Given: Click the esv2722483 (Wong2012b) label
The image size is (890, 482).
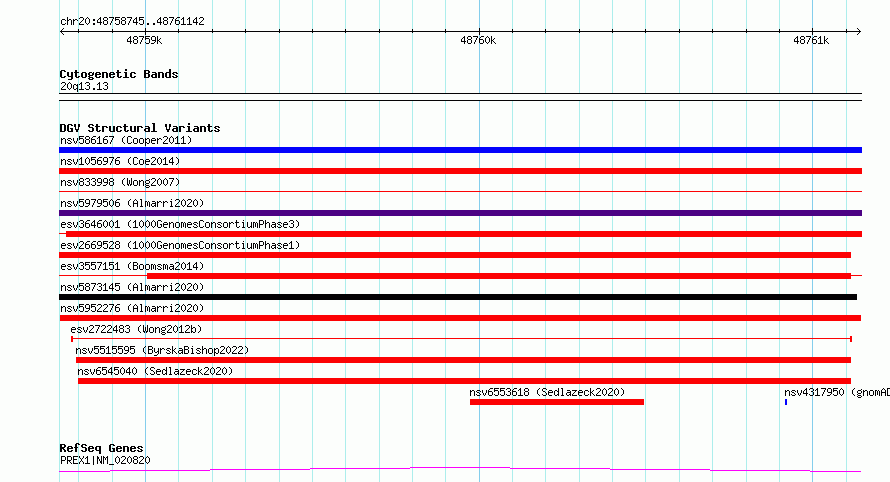Looking at the screenshot, I should (x=136, y=329).
